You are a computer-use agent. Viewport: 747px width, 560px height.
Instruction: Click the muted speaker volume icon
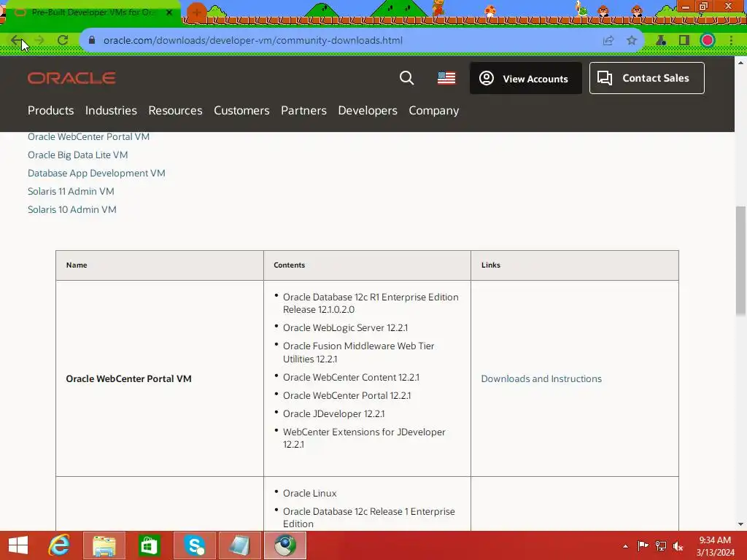678,545
